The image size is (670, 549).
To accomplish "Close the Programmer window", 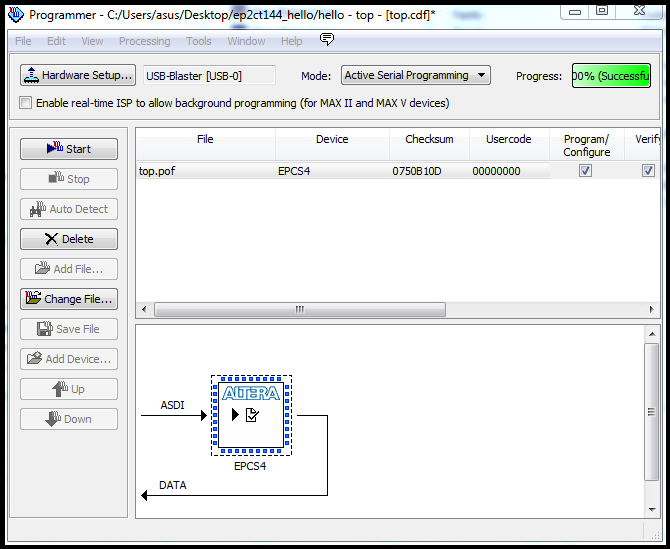I will pyautogui.click(x=639, y=11).
